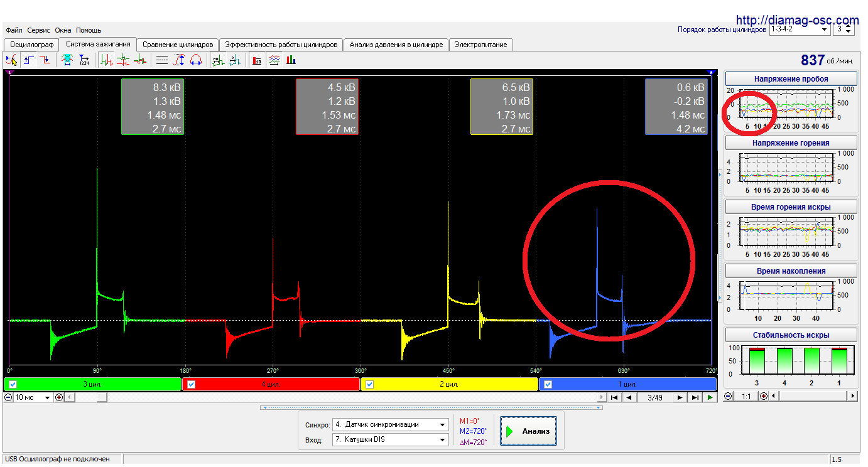
Task: Jump to first frame button
Action: tap(615, 397)
